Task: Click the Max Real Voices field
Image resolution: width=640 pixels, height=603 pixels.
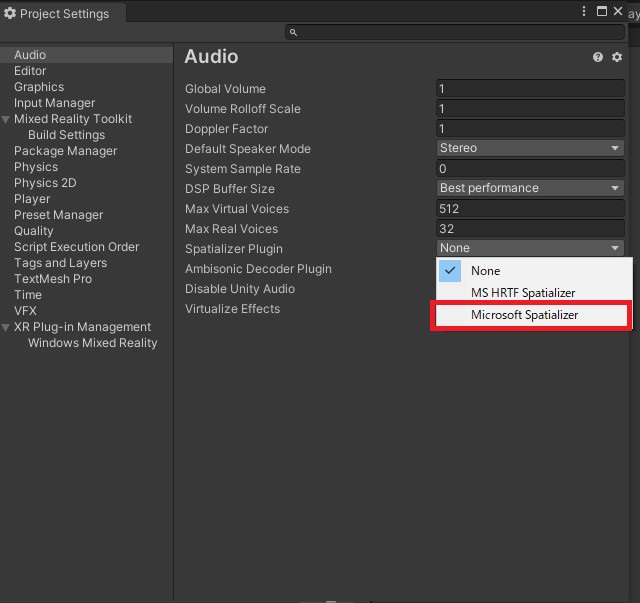Action: pos(530,229)
